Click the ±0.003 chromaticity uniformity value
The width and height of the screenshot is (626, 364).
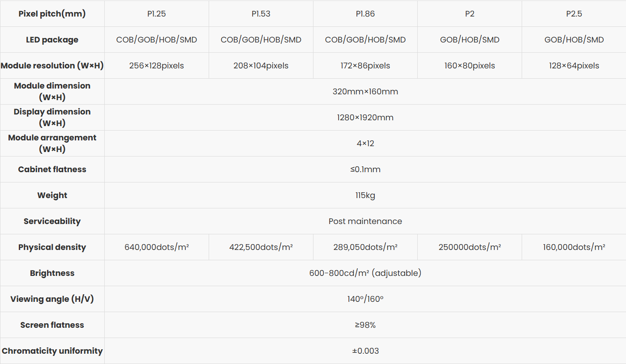point(365,351)
